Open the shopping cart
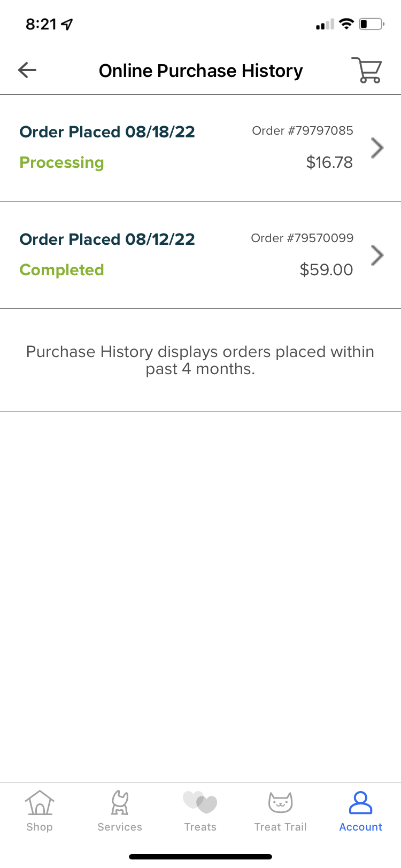 pos(367,70)
